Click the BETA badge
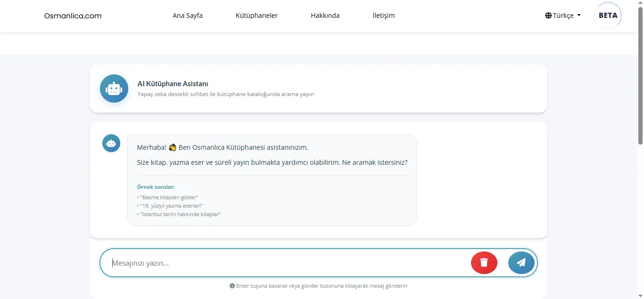 [x=608, y=16]
